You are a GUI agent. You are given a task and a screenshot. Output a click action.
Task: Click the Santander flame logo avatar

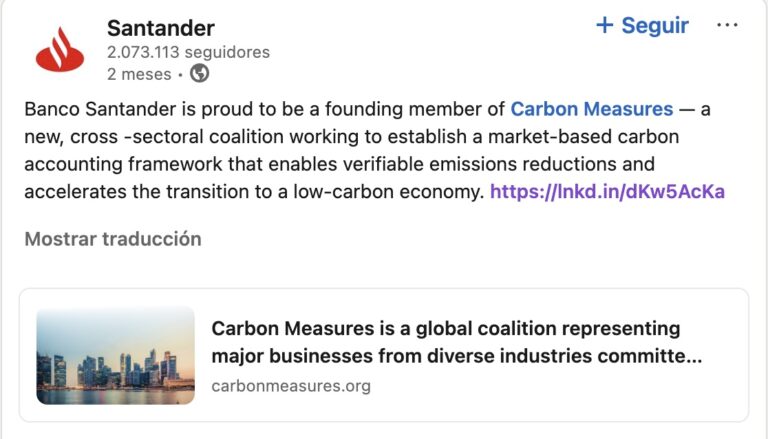pos(60,49)
